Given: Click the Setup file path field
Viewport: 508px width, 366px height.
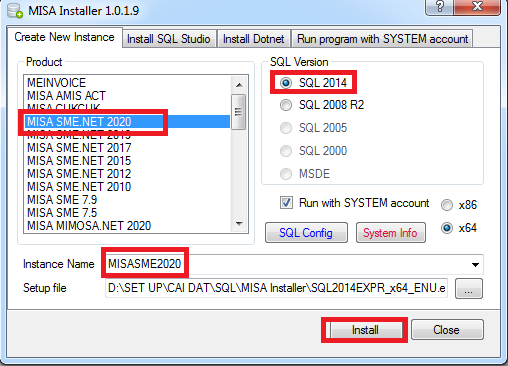Looking at the screenshot, I should point(276,288).
